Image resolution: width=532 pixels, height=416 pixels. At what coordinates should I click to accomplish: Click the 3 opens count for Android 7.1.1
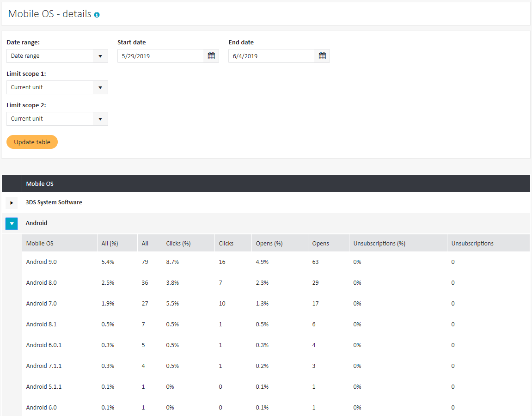coord(314,366)
